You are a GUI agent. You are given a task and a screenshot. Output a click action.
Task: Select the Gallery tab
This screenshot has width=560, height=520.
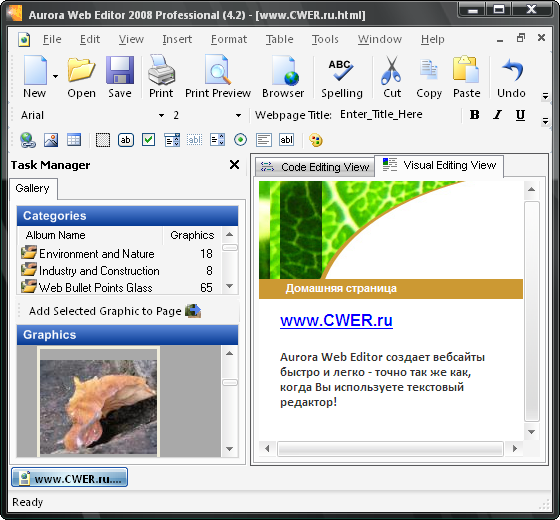(32, 188)
